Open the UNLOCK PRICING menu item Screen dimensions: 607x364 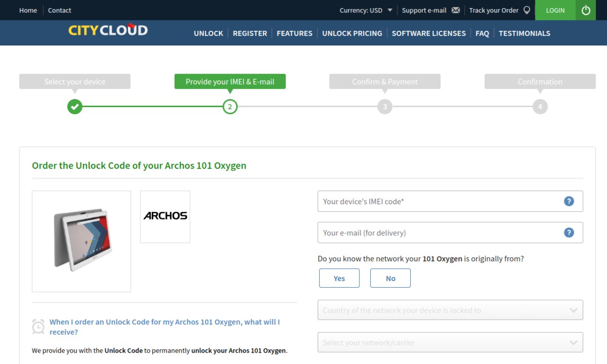click(x=352, y=33)
